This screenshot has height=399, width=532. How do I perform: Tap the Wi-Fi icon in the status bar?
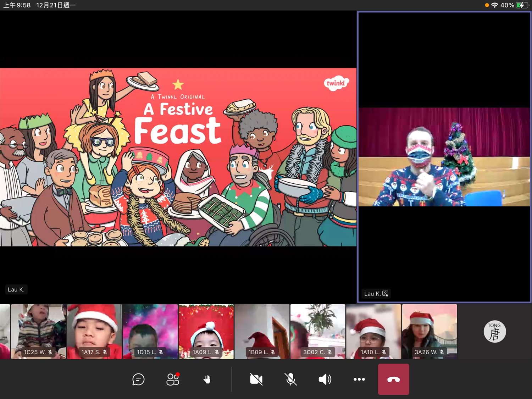(495, 5)
